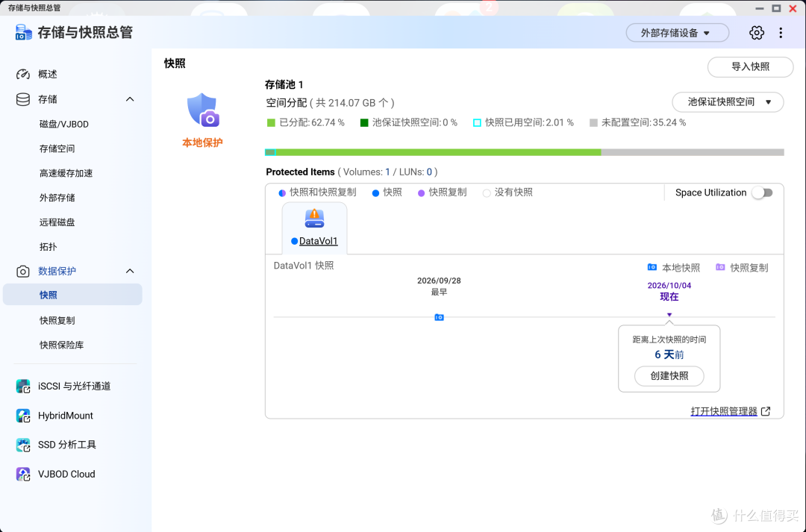Screen dimensions: 806x532
Task: Collapse the 存储 section chevron
Action: (130, 99)
